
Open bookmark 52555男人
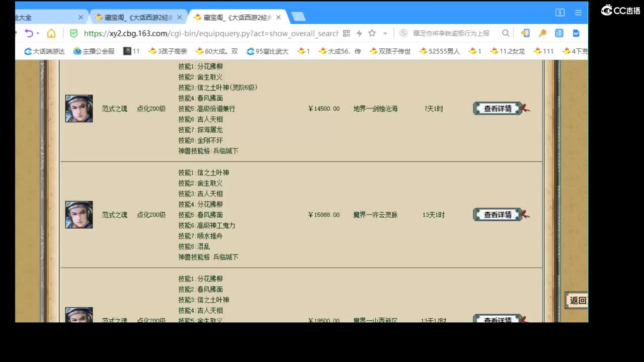439,51
